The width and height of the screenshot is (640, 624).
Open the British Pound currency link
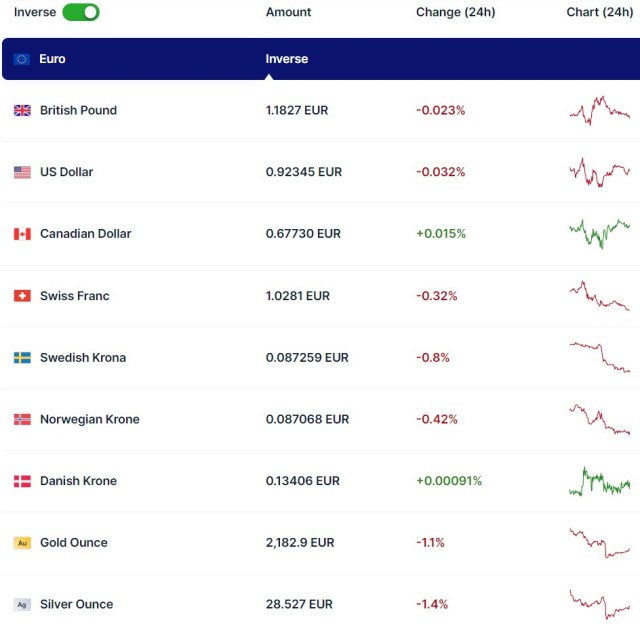tap(78, 110)
